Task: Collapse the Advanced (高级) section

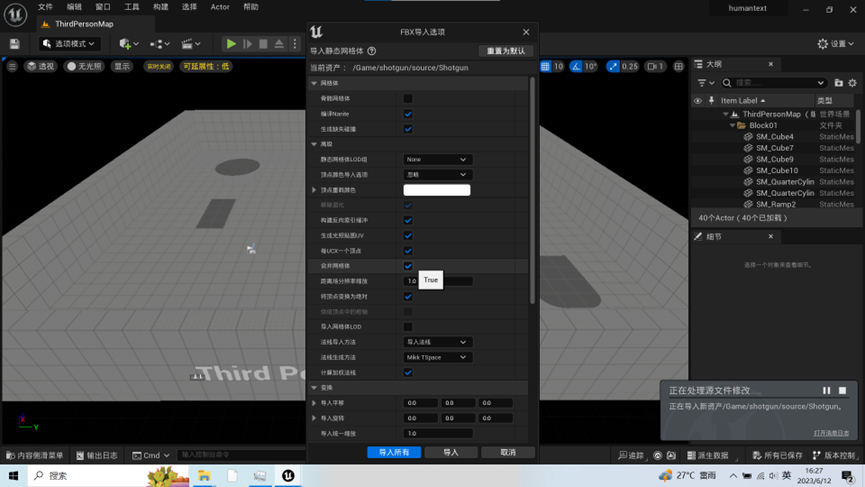Action: (314, 144)
